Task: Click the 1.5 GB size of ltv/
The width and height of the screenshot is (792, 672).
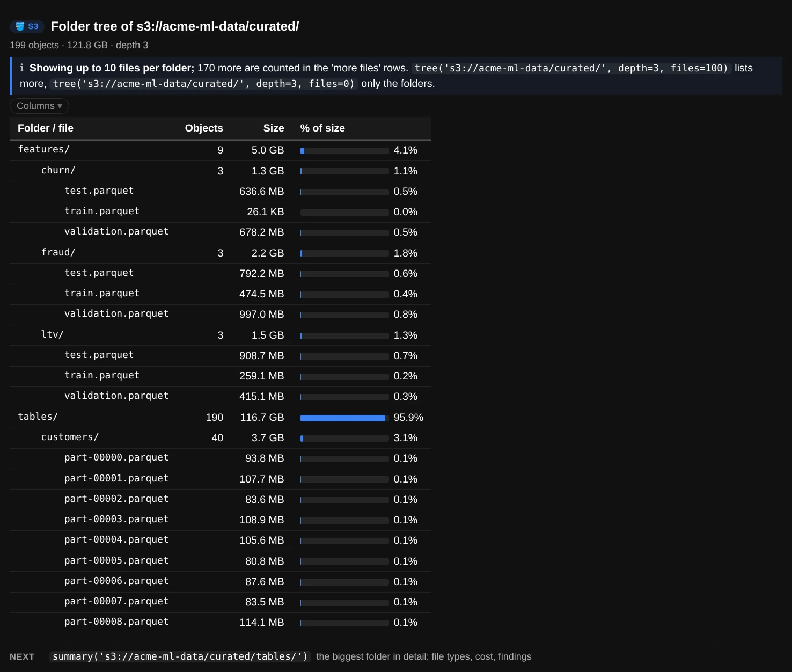Action: click(268, 335)
